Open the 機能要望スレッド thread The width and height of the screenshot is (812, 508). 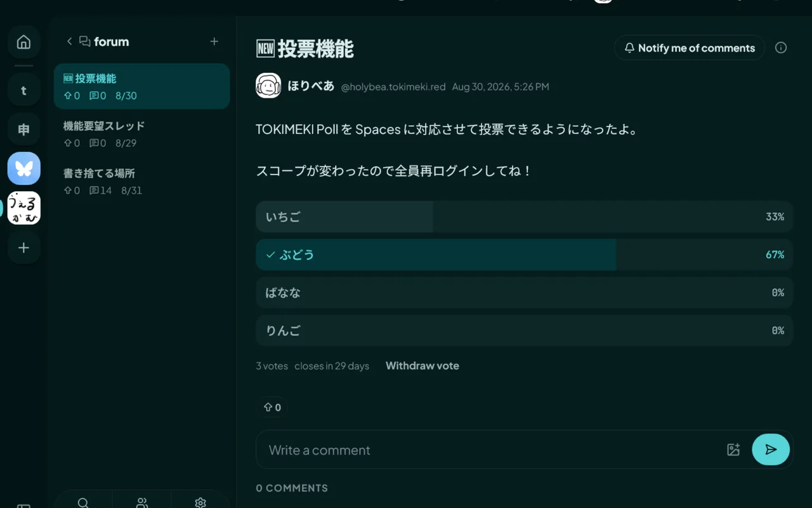[x=141, y=134]
